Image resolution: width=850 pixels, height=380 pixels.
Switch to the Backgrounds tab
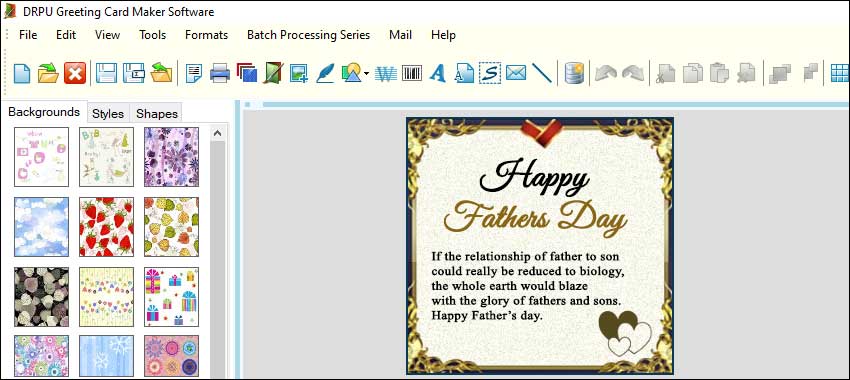44,112
